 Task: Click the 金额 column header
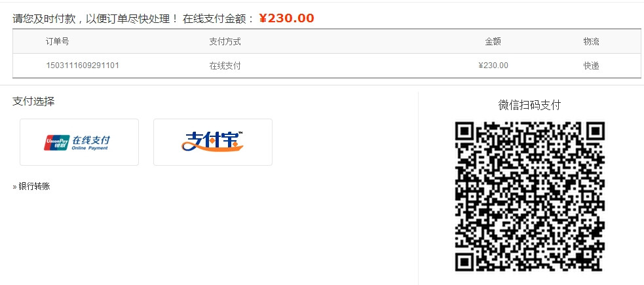point(493,41)
